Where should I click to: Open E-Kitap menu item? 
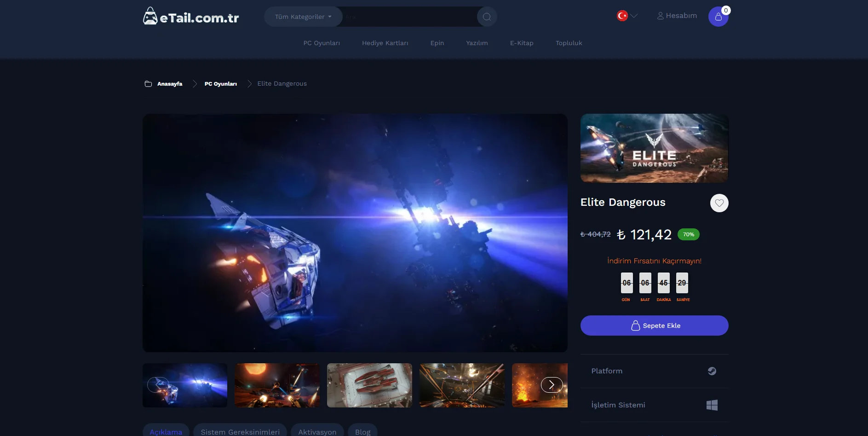(522, 43)
